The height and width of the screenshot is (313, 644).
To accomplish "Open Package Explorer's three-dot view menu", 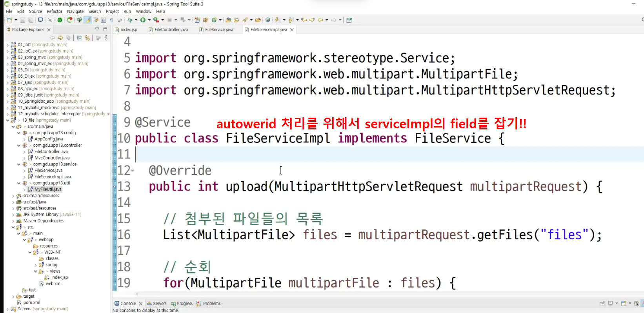I will [x=106, y=38].
